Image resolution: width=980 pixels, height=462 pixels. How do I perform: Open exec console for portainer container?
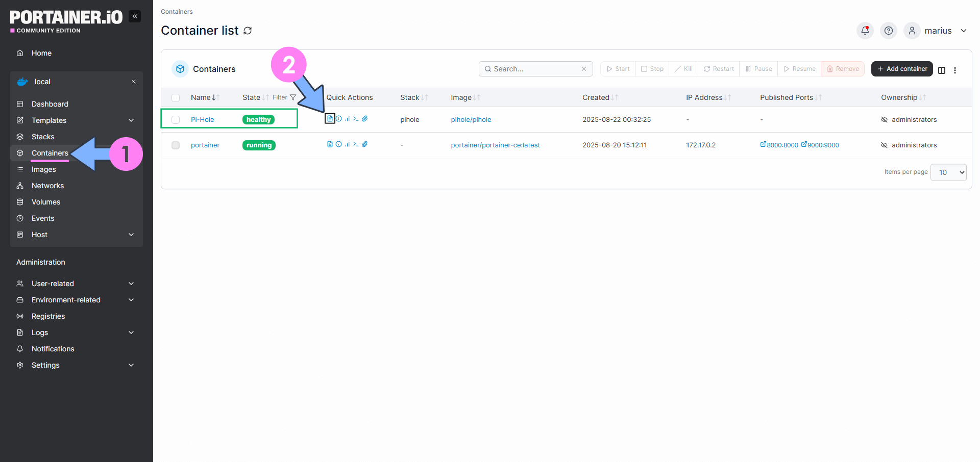point(356,144)
